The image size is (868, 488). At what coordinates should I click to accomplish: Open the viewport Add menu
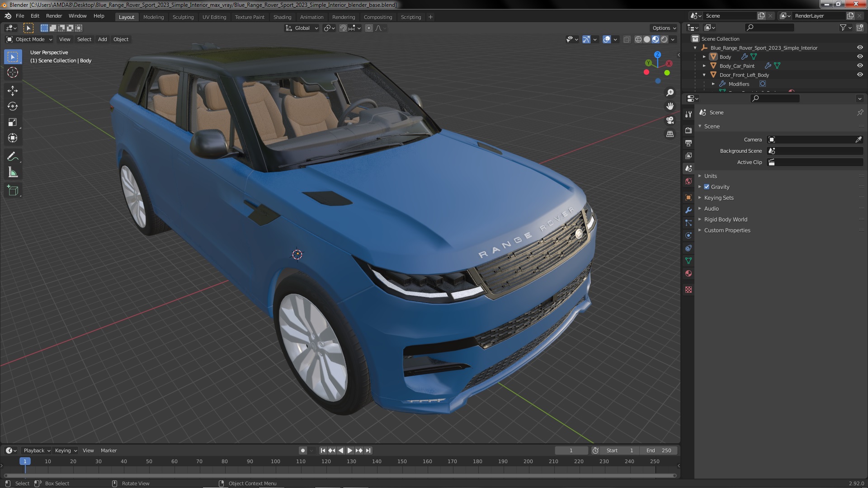click(103, 40)
